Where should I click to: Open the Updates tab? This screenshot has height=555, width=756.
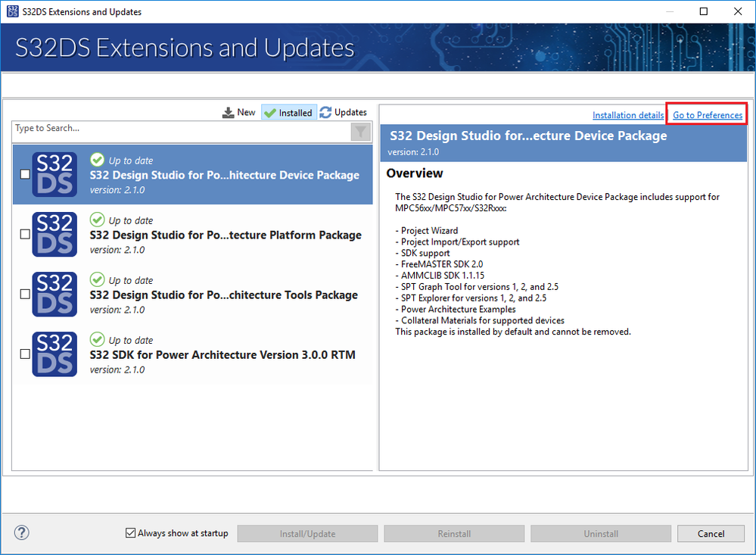pos(344,113)
